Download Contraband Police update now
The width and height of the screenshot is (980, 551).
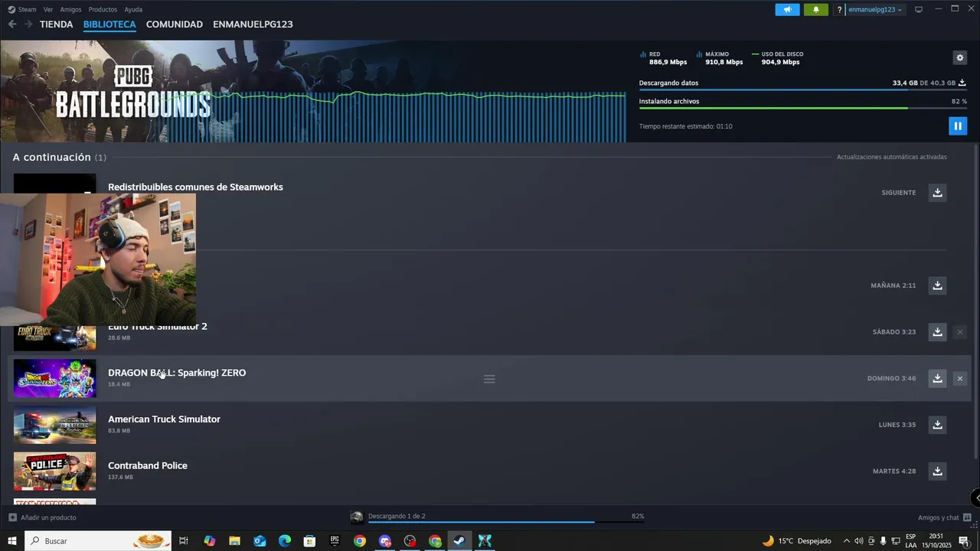pyautogui.click(x=937, y=471)
